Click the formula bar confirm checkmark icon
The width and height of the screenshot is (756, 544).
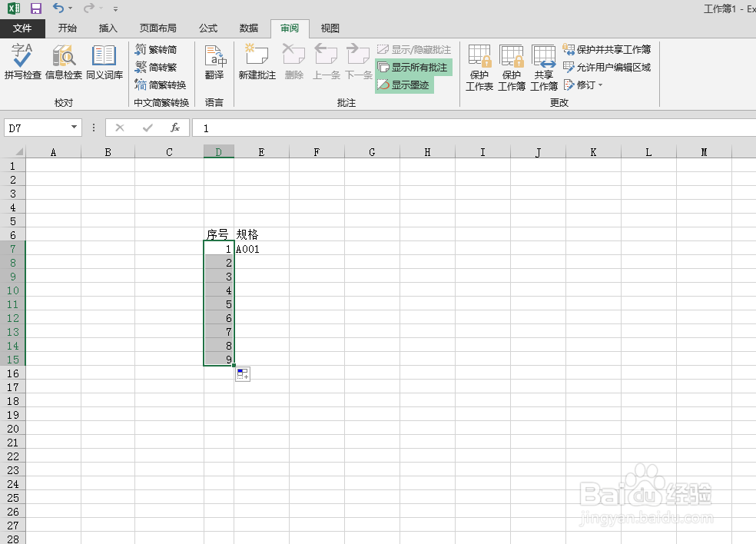148,128
